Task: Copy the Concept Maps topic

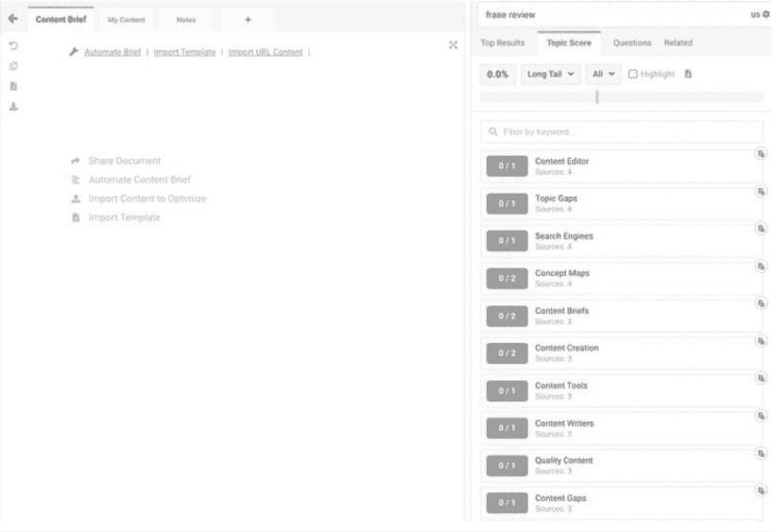Action: point(761,266)
